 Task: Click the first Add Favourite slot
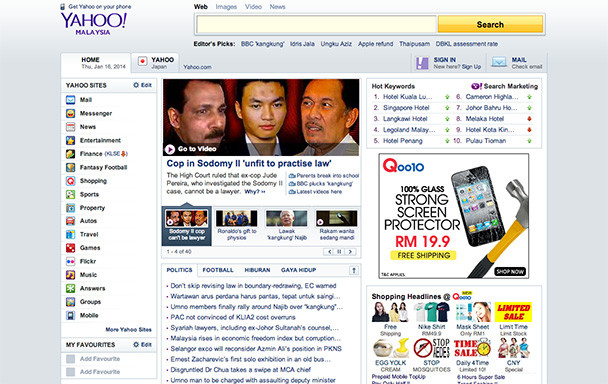100,359
